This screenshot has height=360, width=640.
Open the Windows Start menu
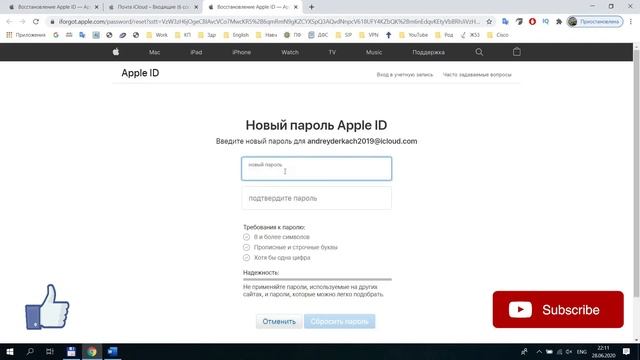pos(10,351)
